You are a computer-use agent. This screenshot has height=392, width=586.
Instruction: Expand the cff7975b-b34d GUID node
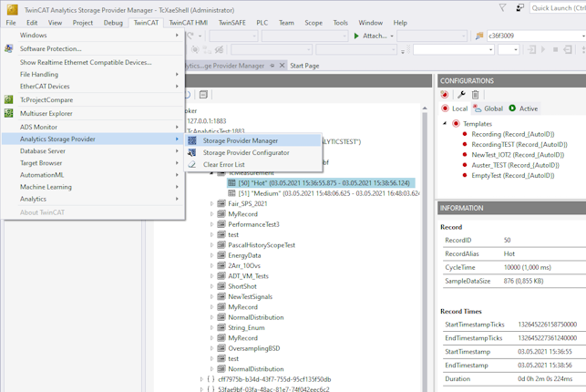coord(201,379)
